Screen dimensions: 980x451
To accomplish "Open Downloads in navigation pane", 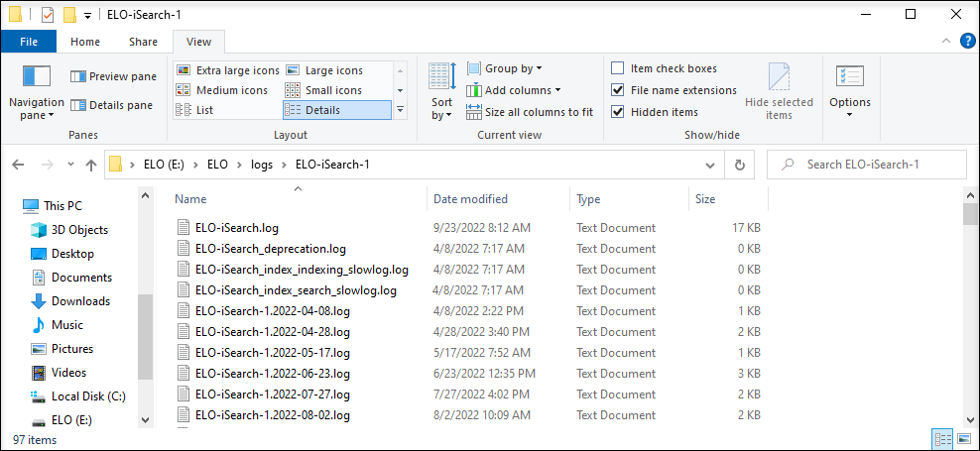I will (x=70, y=301).
